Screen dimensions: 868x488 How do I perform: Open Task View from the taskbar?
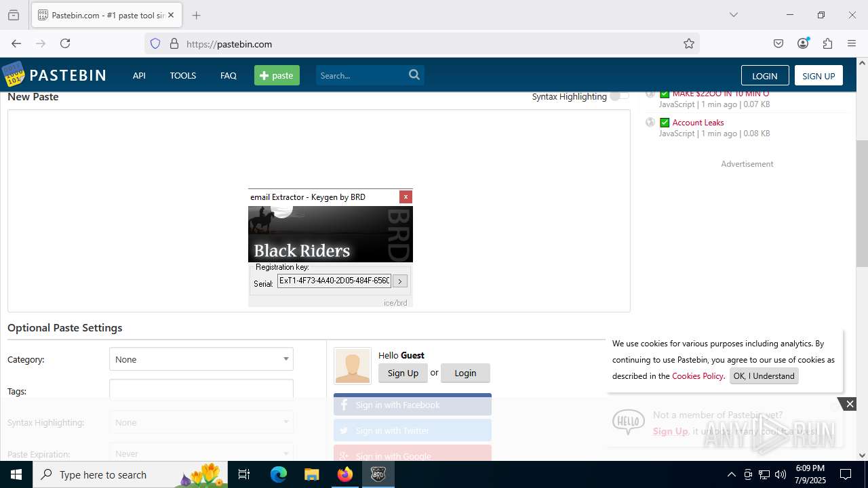pos(244,474)
